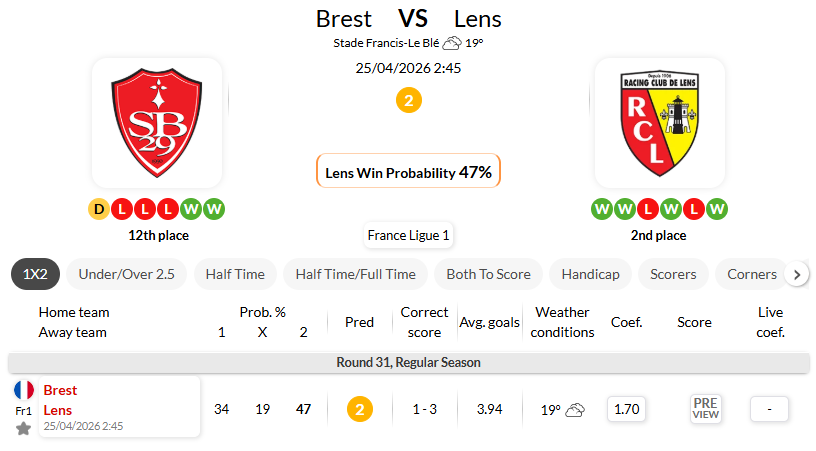Toggle the favorite star for the Brest match
The image size is (816, 451).
coord(23,428)
